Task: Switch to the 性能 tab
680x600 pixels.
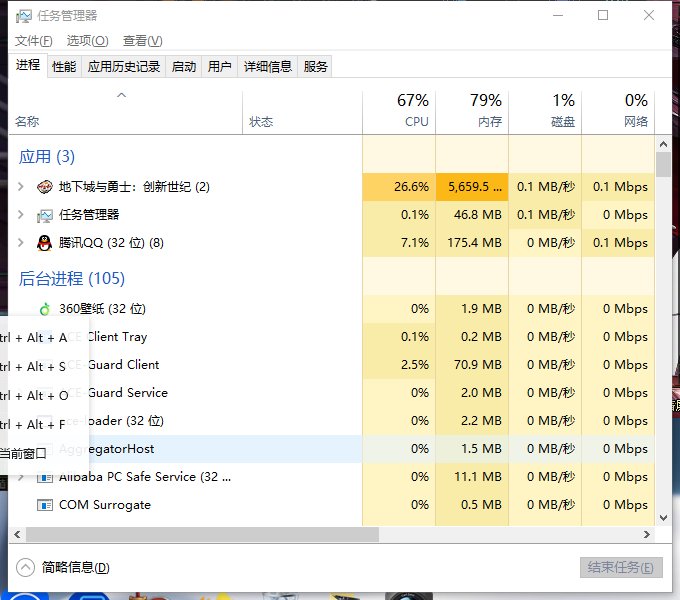Action: (x=64, y=67)
